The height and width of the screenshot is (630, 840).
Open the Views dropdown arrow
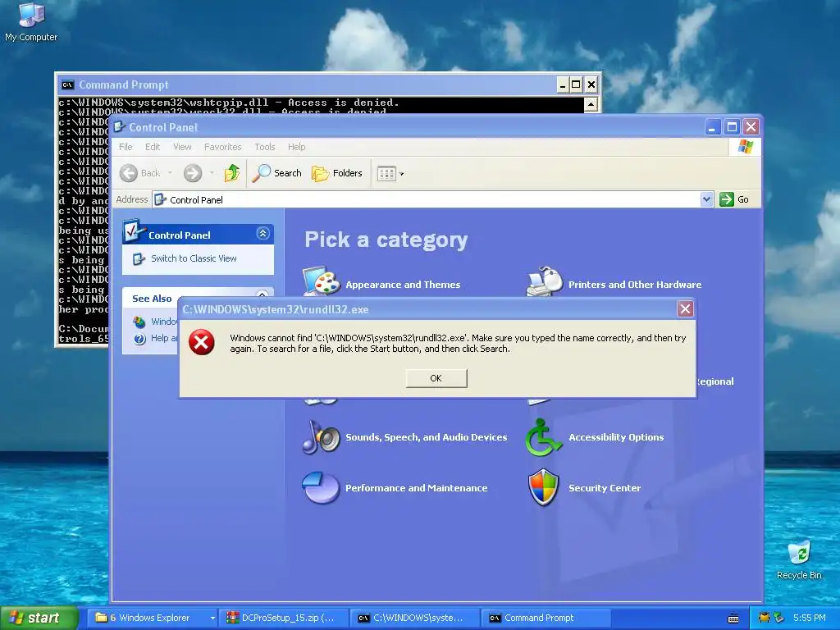(x=402, y=174)
